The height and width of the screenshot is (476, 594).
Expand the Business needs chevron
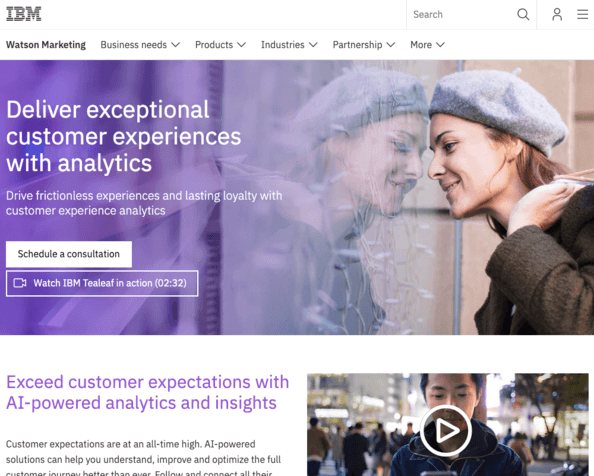click(x=175, y=45)
